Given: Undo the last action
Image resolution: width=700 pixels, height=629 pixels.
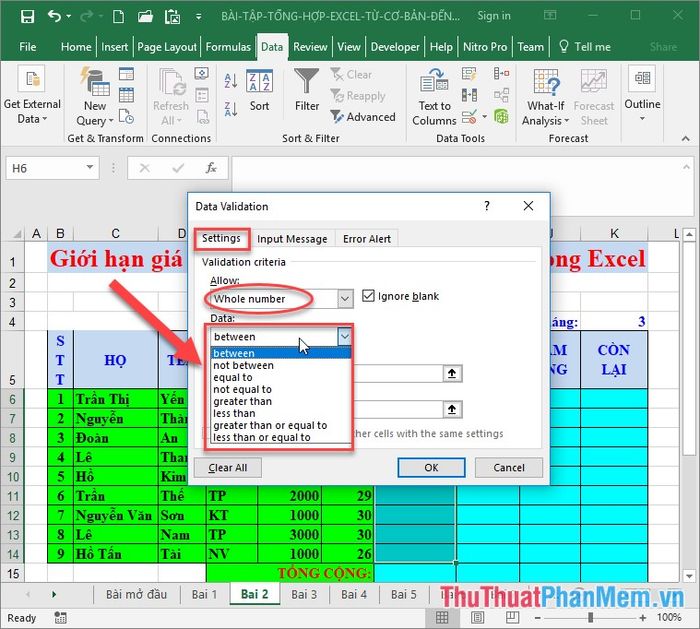Looking at the screenshot, I should click(55, 17).
